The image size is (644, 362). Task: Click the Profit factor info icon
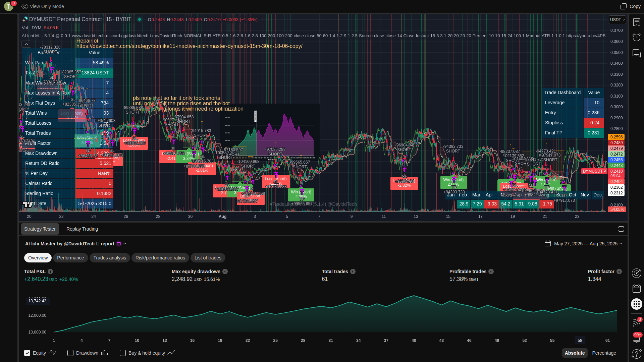(x=619, y=271)
